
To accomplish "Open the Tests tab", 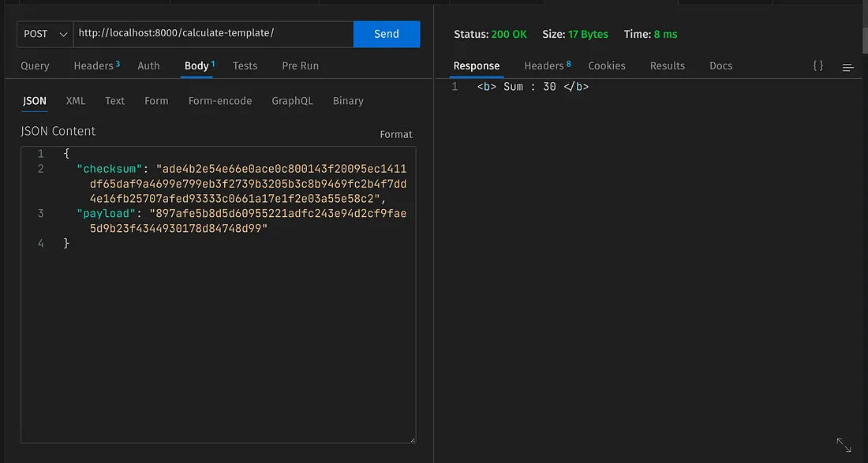I will point(245,65).
